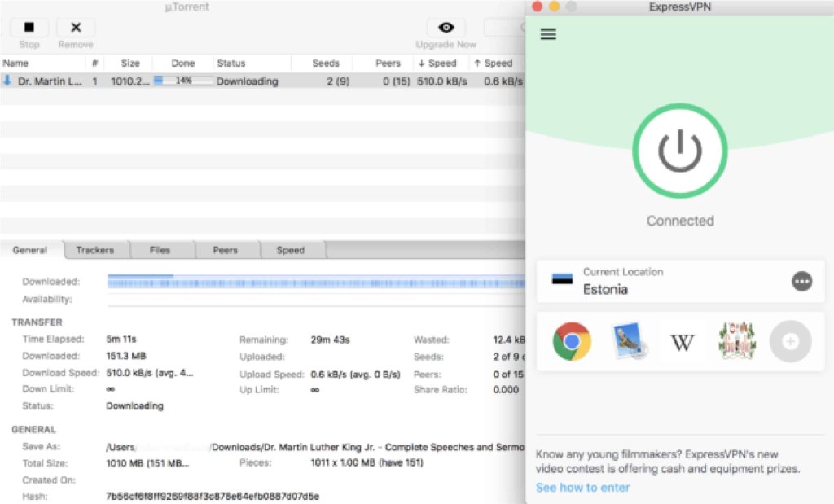Select the Dr. Martin L... torrent row

pyautogui.click(x=49, y=81)
